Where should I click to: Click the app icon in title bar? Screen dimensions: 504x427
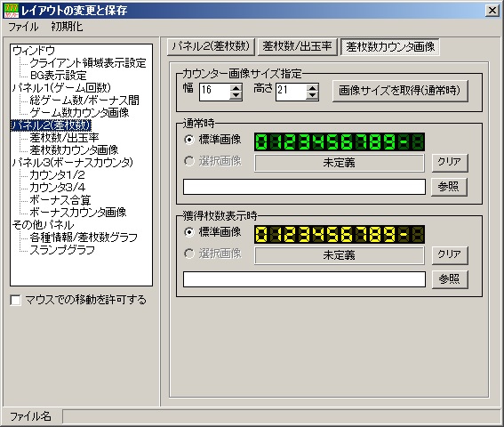click(11, 11)
